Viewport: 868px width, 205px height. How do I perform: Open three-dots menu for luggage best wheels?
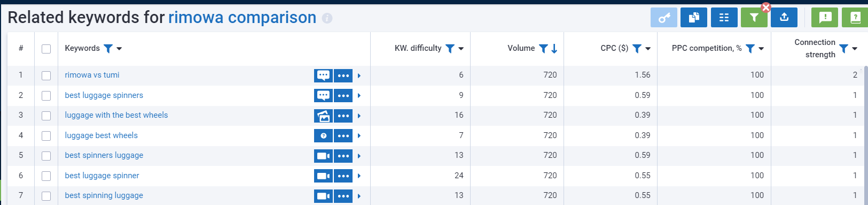(343, 136)
